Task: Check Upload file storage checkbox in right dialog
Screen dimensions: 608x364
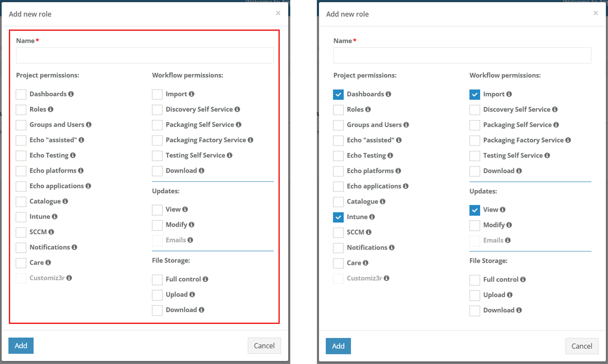Action: (x=475, y=295)
